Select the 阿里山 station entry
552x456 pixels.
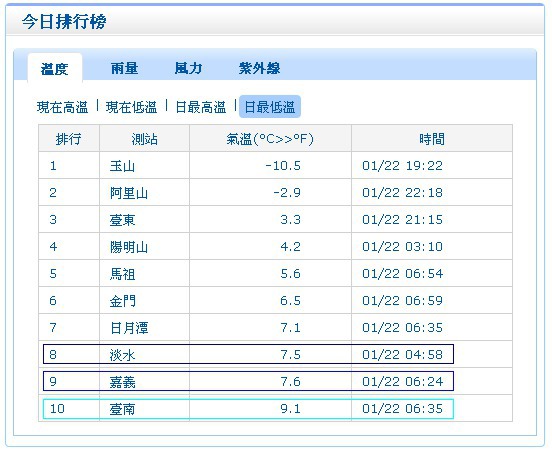click(129, 193)
